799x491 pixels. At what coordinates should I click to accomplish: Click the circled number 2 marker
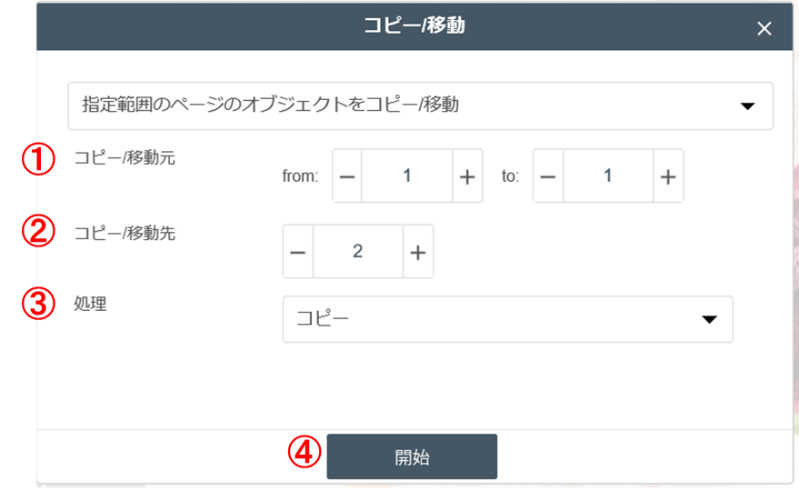click(38, 232)
